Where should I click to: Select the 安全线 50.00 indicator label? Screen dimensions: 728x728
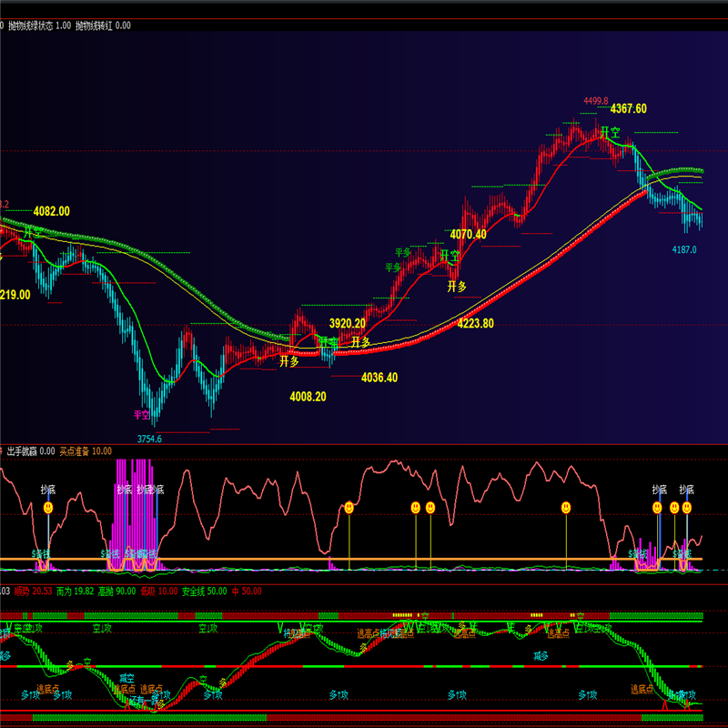pos(204,591)
